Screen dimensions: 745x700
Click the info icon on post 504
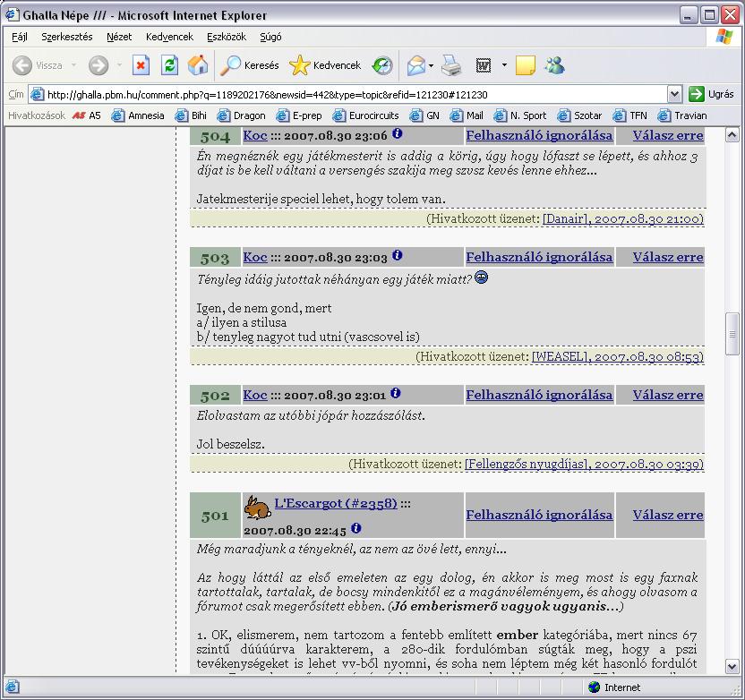click(x=398, y=133)
